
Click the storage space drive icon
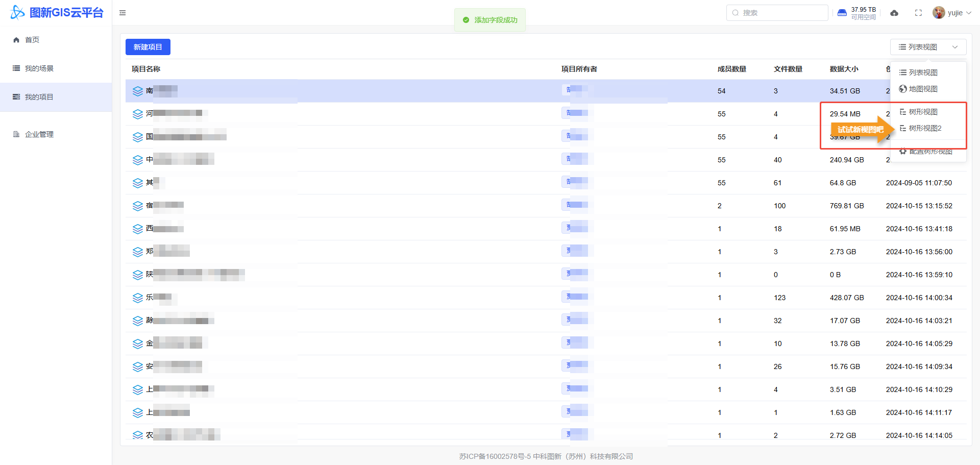842,13
